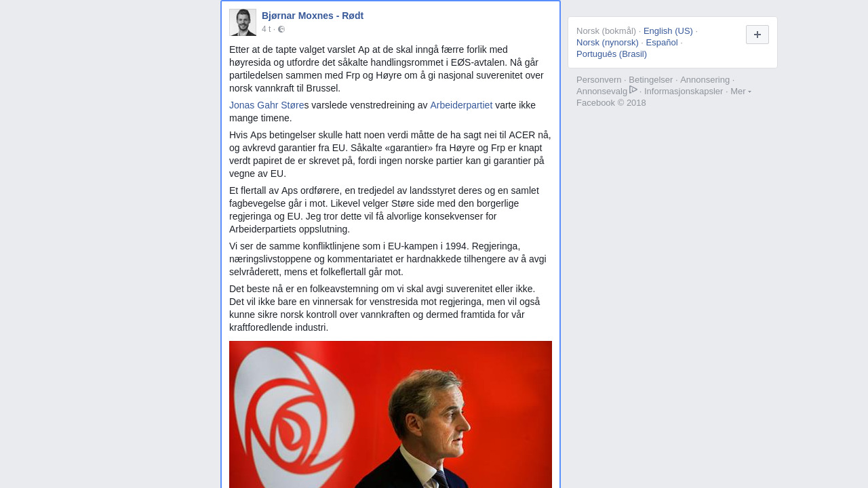This screenshot has height=488, width=868.
Task: Open the Betingelser footer link
Action: pyautogui.click(x=651, y=80)
